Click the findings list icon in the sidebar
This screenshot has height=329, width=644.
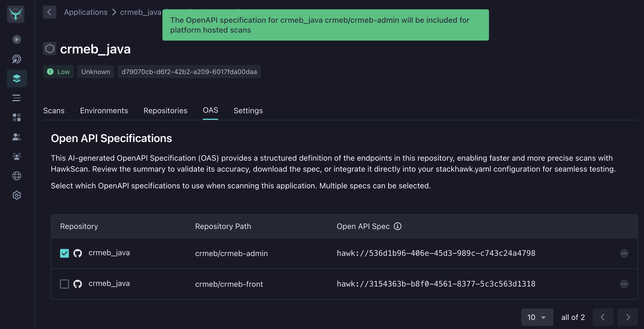pos(16,98)
